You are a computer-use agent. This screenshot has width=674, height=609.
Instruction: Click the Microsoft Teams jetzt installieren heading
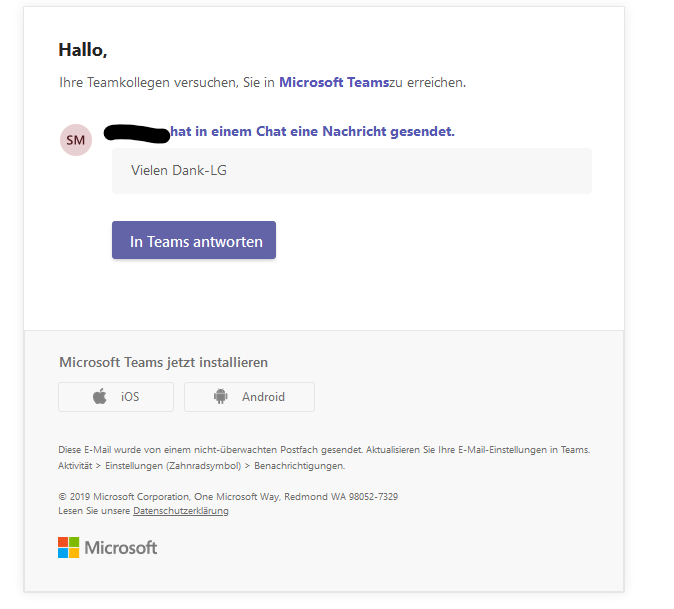click(x=163, y=362)
